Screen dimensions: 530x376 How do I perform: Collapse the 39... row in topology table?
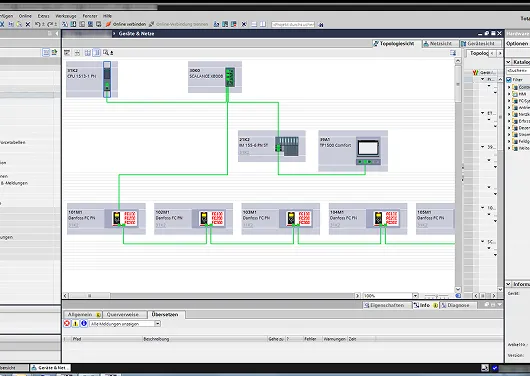tap(483, 147)
